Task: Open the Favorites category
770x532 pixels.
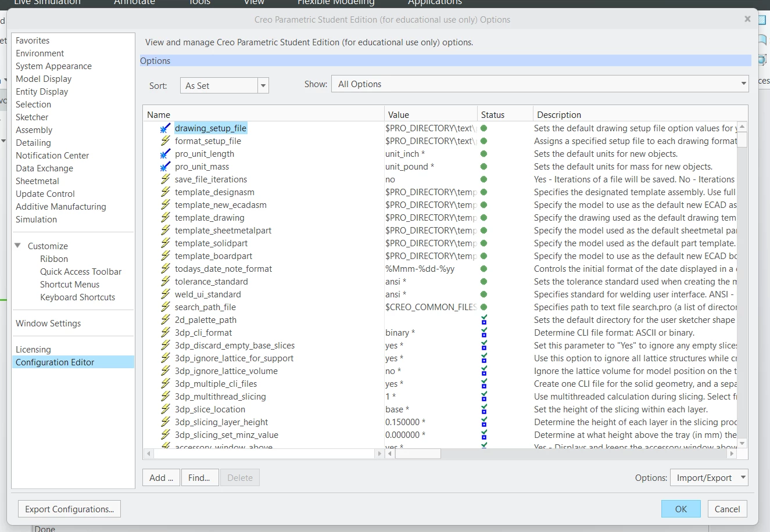Action: (33, 41)
